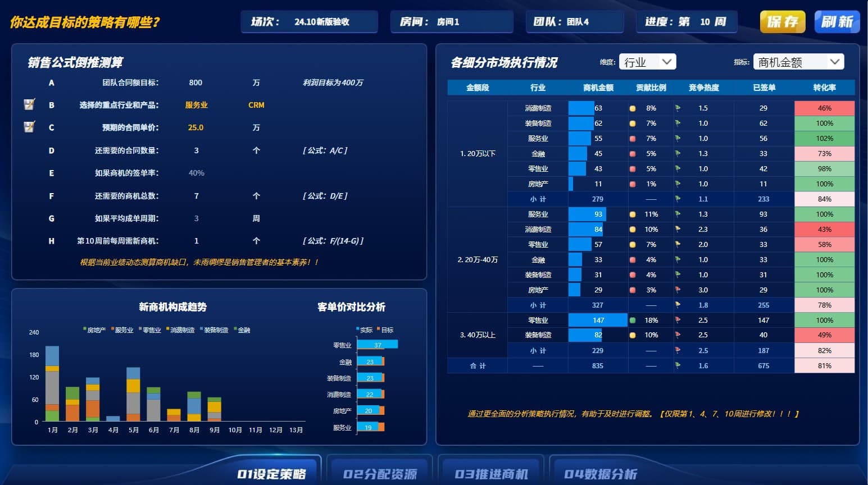Click status dot in 服务业 55 商机金额 row
868x485 pixels.
tap(633, 138)
